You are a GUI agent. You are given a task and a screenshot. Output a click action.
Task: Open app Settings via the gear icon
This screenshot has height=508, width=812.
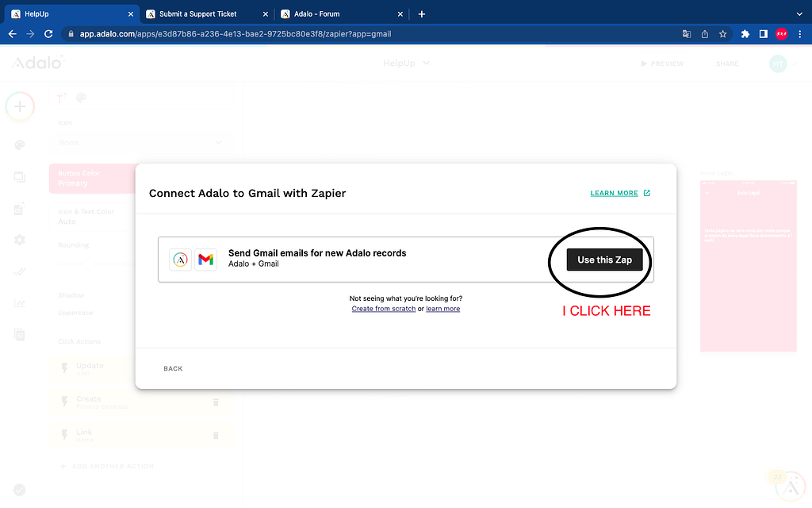(19, 240)
